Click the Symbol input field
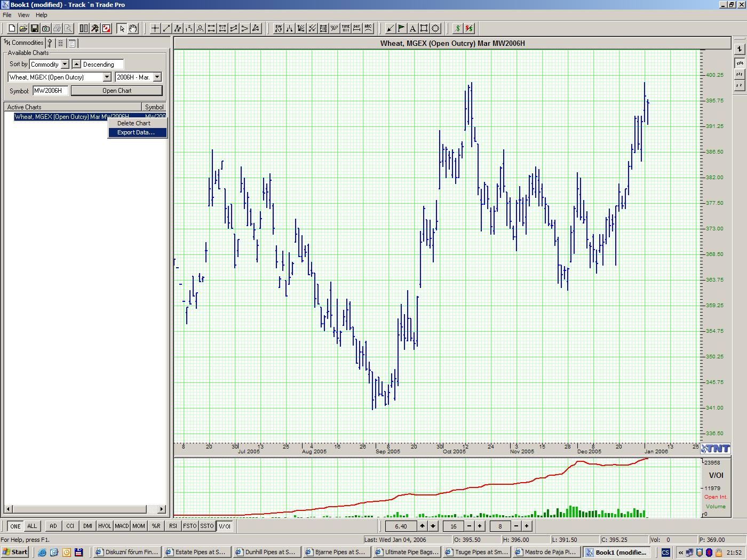This screenshot has height=560, width=747. [x=50, y=91]
